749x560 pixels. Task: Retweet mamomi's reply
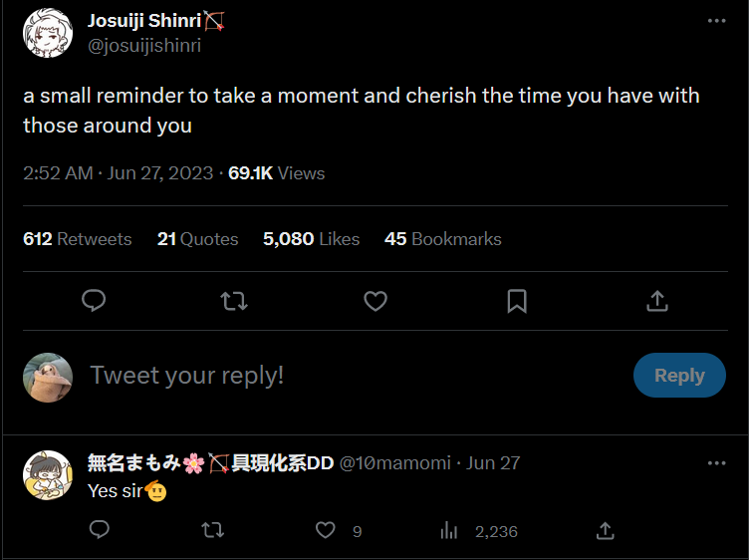point(212,531)
